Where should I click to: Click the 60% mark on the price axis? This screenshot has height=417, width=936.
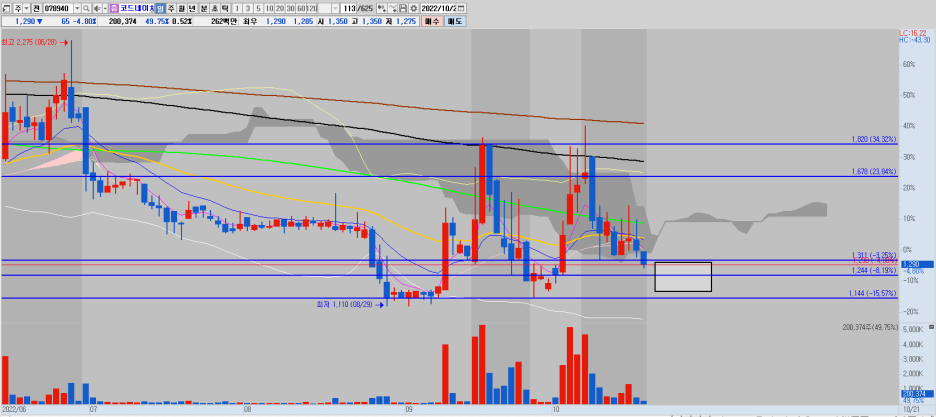pyautogui.click(x=909, y=64)
